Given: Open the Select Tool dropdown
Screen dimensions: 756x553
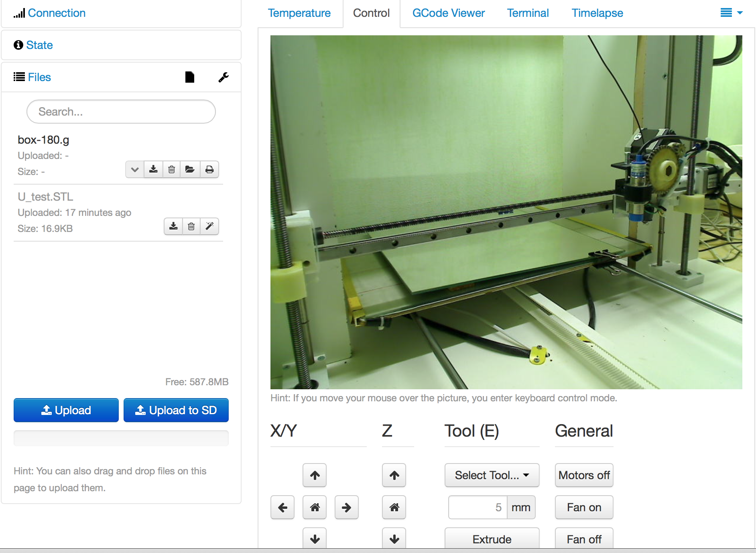Looking at the screenshot, I should 492,476.
